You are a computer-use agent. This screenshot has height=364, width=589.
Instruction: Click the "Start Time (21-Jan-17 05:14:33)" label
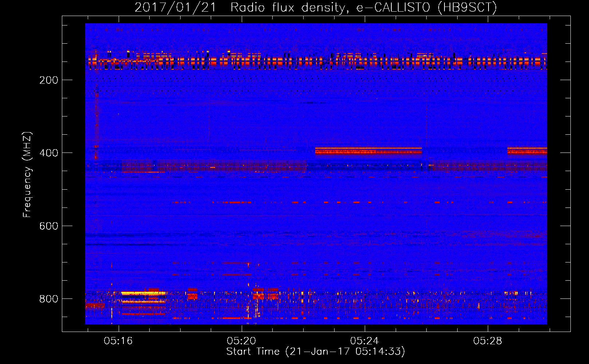316,352
